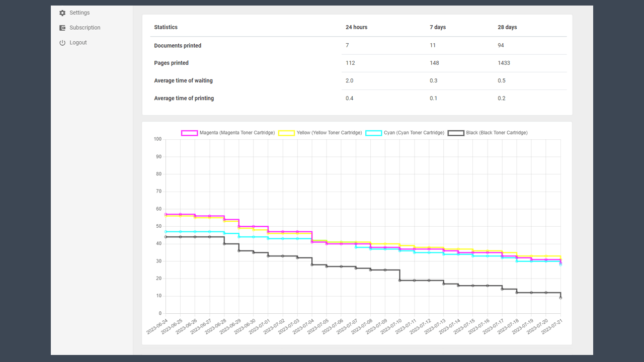The height and width of the screenshot is (362, 644).
Task: Click the magenta data point at 2023-06-24
Action: click(x=166, y=214)
